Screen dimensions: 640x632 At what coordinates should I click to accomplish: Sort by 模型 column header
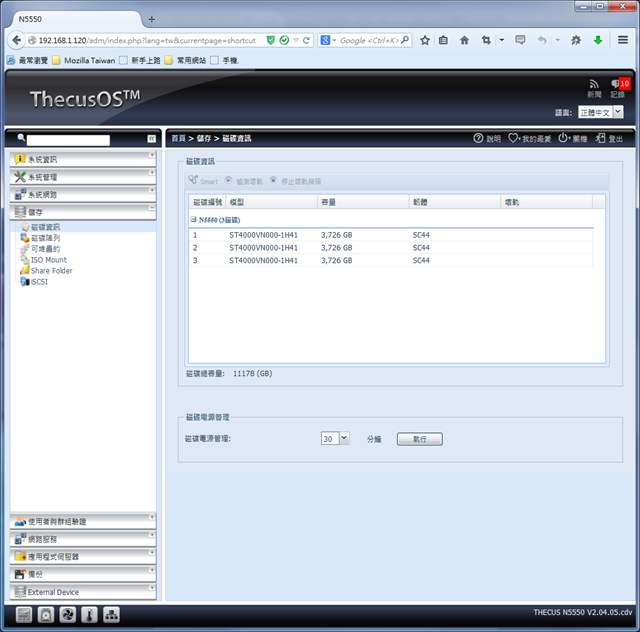271,202
